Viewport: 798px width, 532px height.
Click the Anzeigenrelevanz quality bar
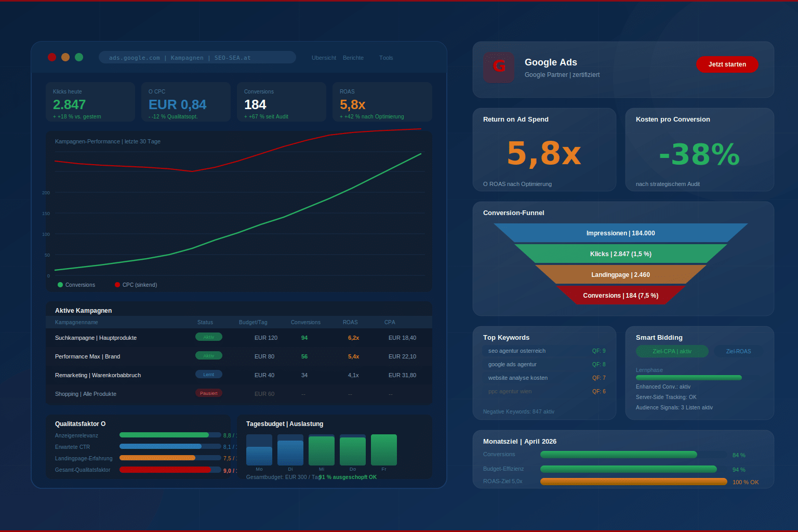click(170, 435)
